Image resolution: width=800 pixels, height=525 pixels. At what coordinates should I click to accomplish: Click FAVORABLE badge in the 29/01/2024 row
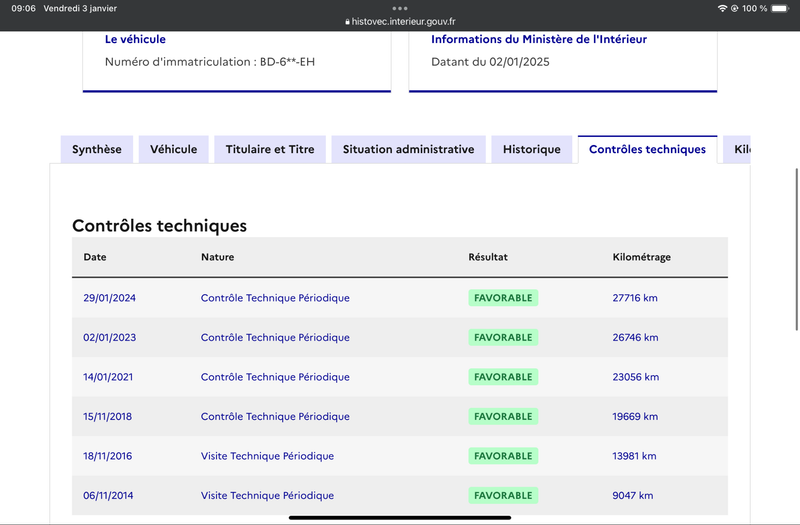point(503,298)
